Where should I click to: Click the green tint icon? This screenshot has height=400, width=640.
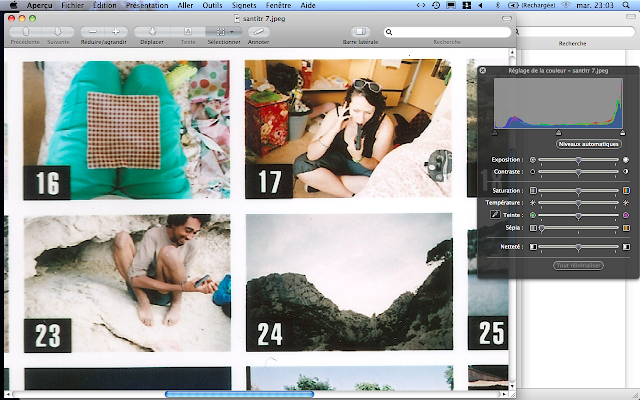(533, 215)
